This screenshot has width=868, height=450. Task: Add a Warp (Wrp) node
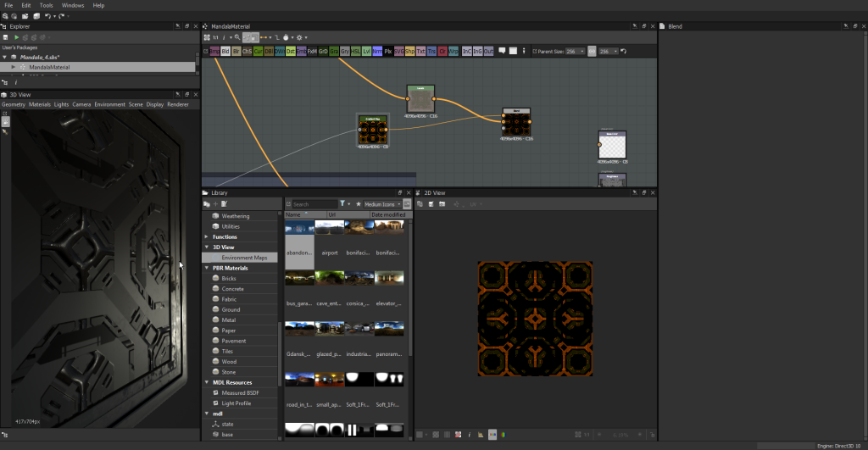coord(453,52)
